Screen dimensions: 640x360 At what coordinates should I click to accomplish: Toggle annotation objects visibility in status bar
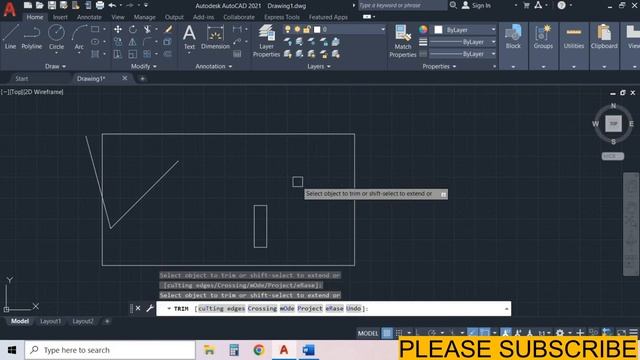point(506,333)
